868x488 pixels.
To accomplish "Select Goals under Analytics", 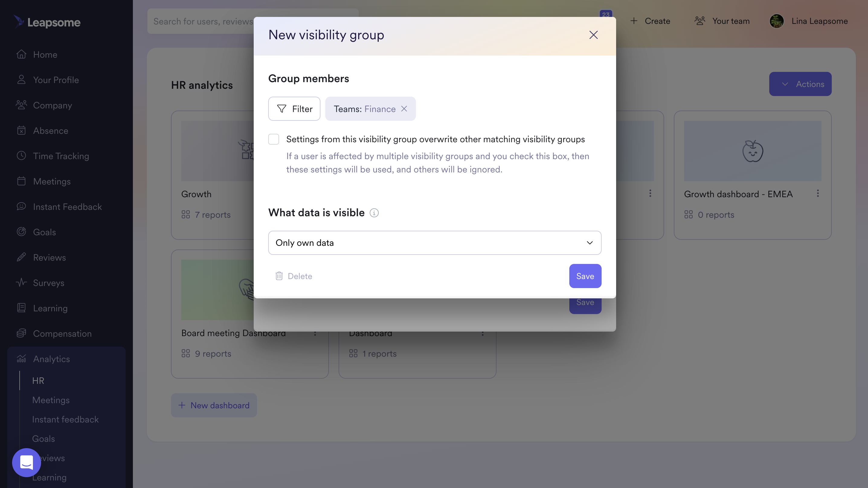I will click(x=43, y=439).
